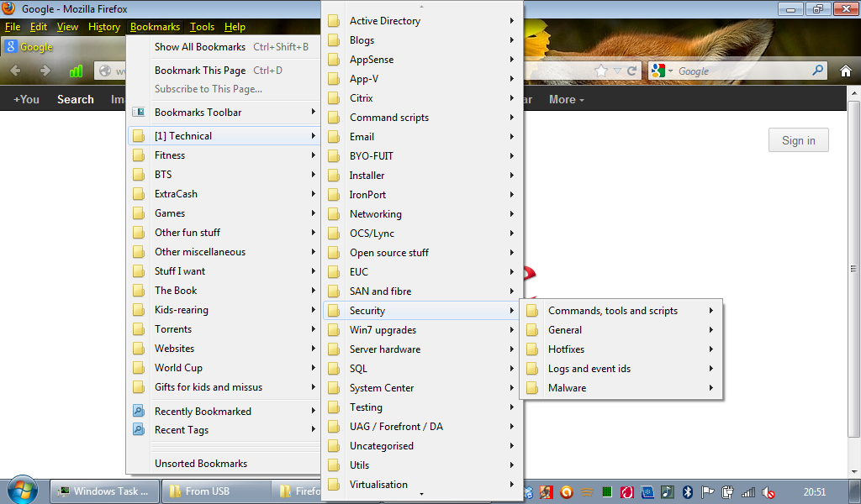Open the Active Directory bookmark folder
This screenshot has width=861, height=504.
[422, 21]
